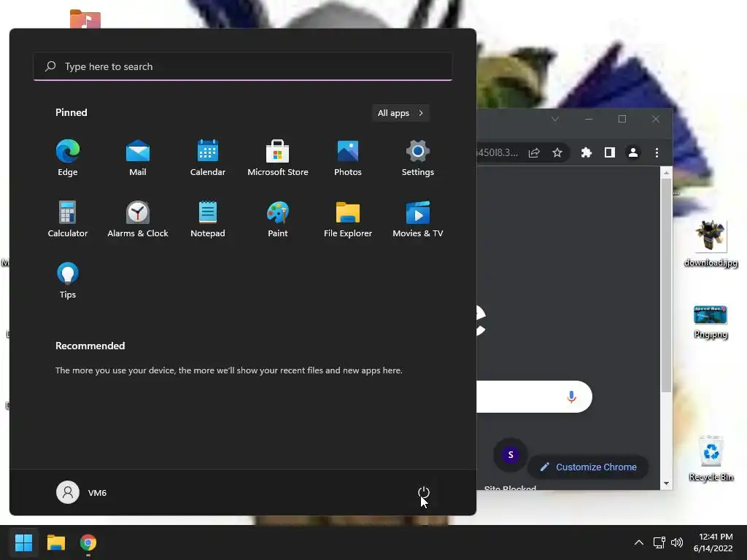The image size is (747, 560).
Task: Click the Chrome address bar URL text
Action: tap(498, 152)
